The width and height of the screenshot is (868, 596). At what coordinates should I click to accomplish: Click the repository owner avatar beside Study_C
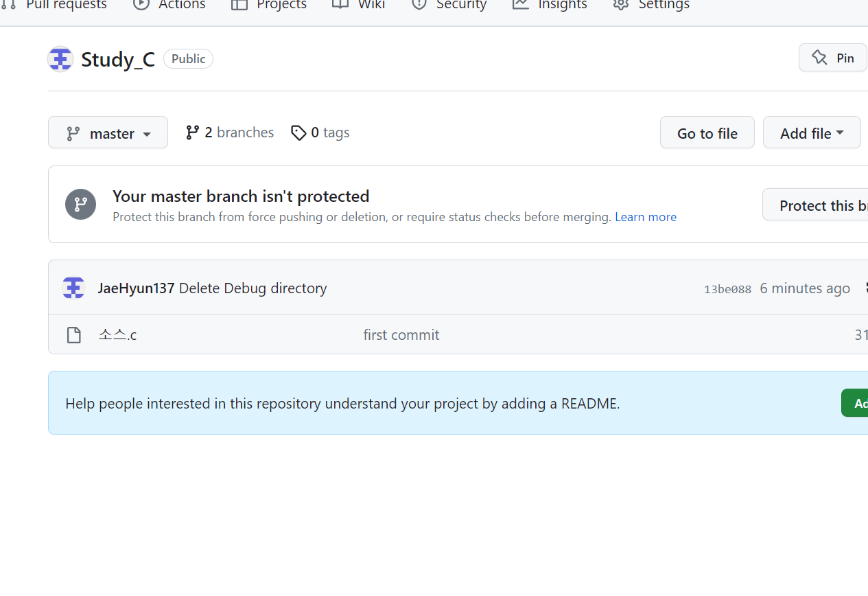coord(60,59)
